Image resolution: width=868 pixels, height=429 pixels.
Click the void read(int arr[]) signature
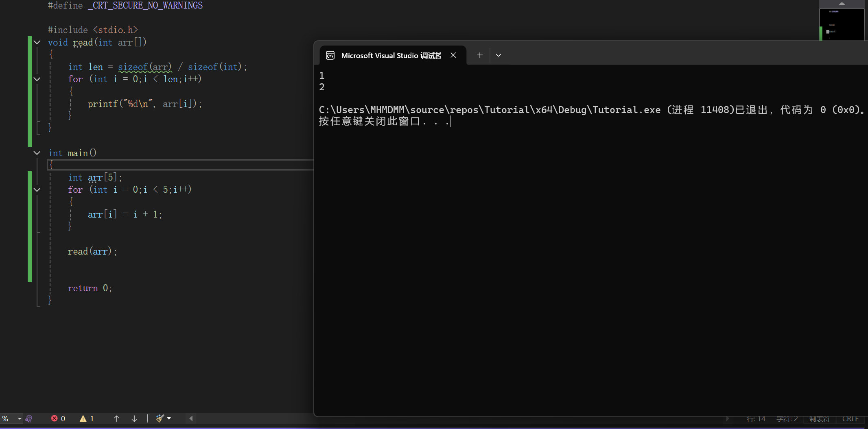click(97, 43)
